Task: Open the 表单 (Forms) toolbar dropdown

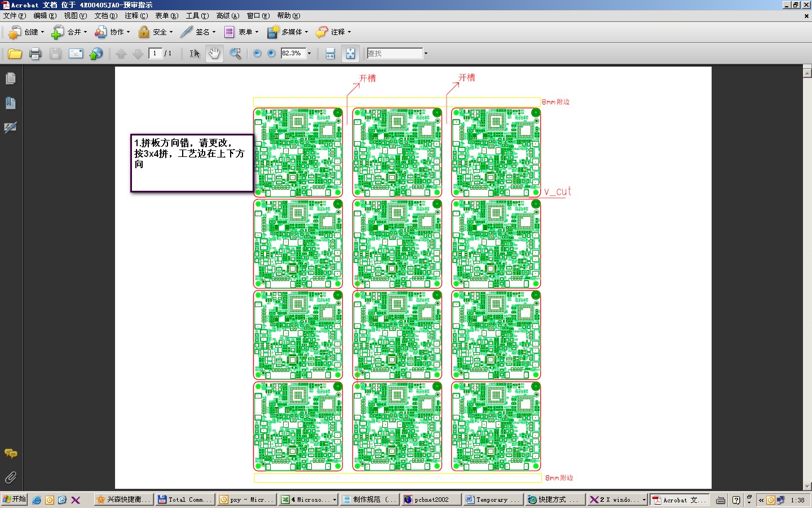Action: 241,32
